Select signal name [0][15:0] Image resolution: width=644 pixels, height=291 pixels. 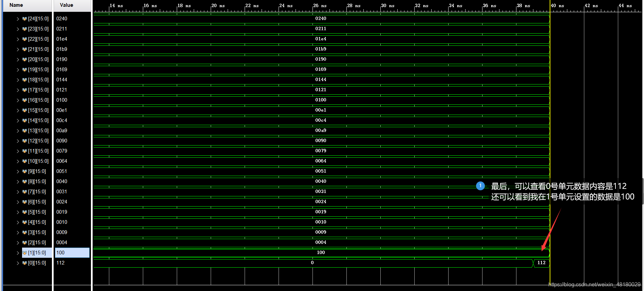pyautogui.click(x=37, y=263)
